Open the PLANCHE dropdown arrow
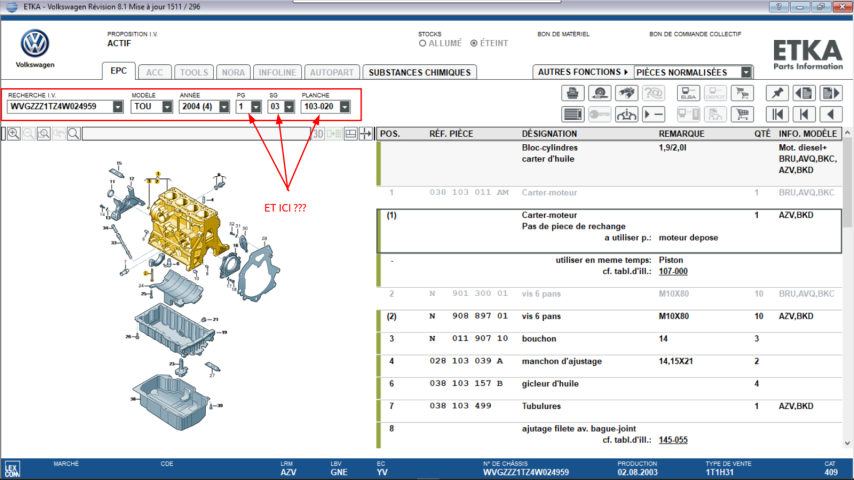 click(345, 107)
